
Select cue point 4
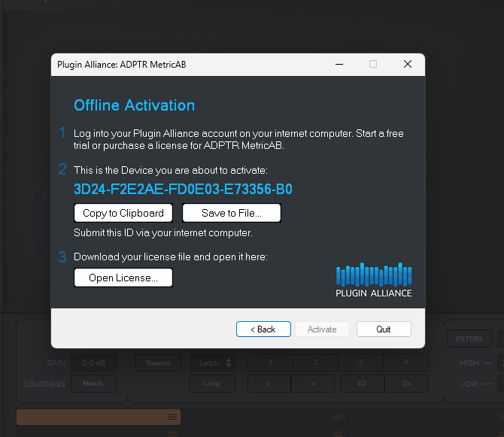pos(405,363)
